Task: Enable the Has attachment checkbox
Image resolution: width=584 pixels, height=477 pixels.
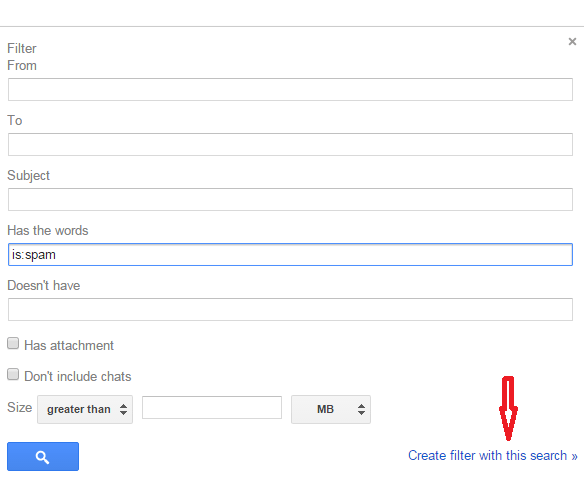Action: (x=13, y=343)
